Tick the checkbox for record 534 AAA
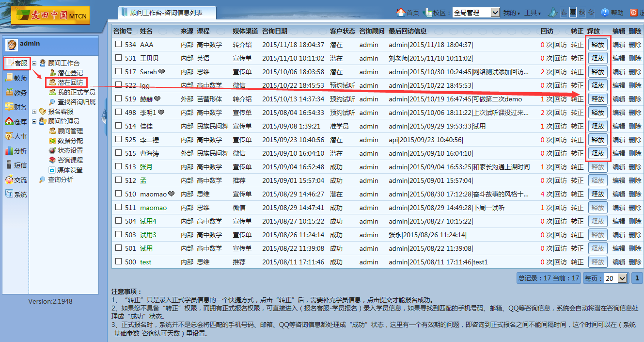 (118, 44)
